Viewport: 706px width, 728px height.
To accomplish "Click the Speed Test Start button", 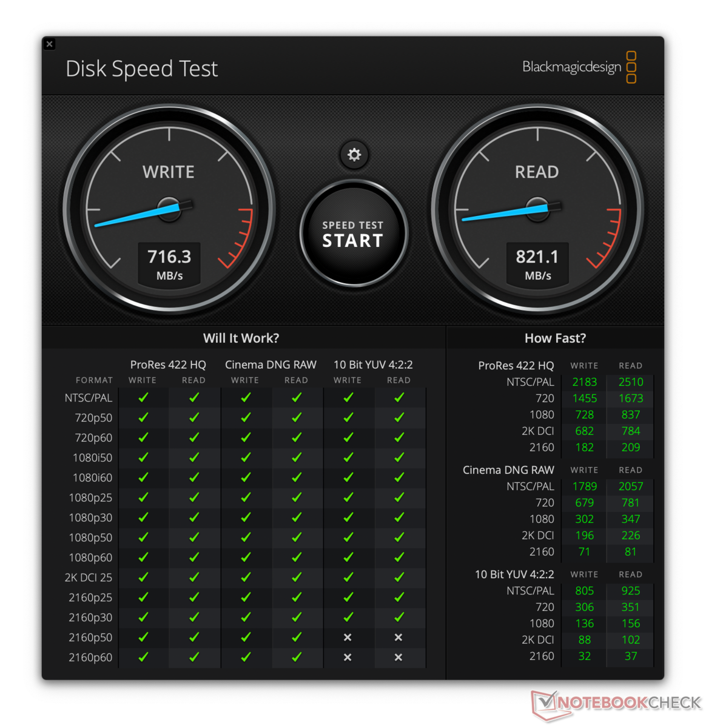I will pyautogui.click(x=354, y=234).
